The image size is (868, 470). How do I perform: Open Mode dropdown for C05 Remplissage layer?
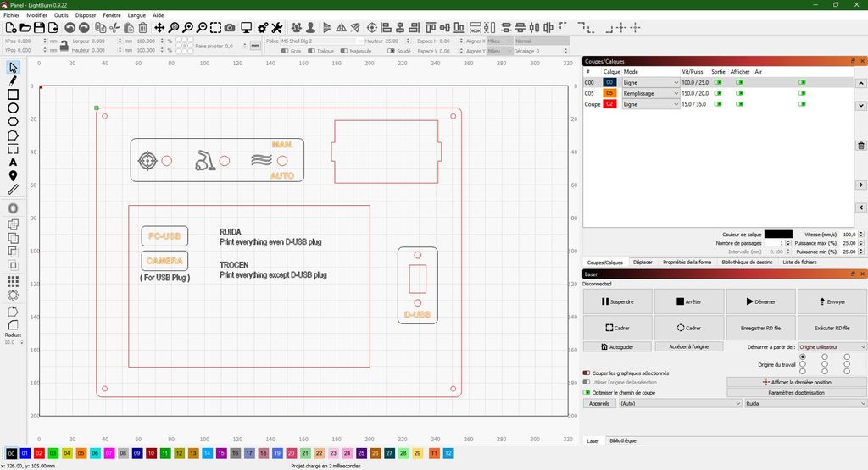(x=651, y=93)
